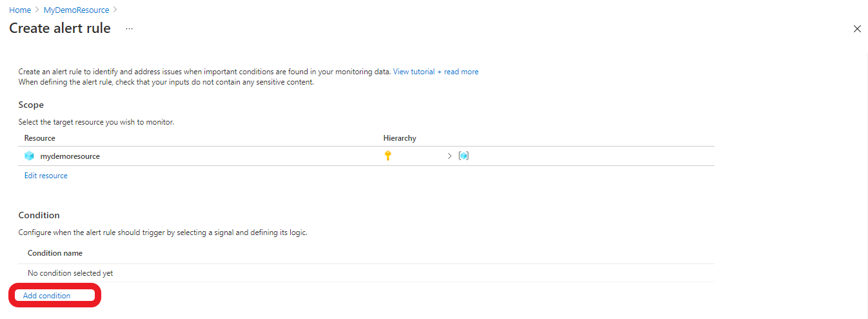Click 'No condition selected yet' row
The height and width of the screenshot is (319, 868).
pyautogui.click(x=366, y=273)
